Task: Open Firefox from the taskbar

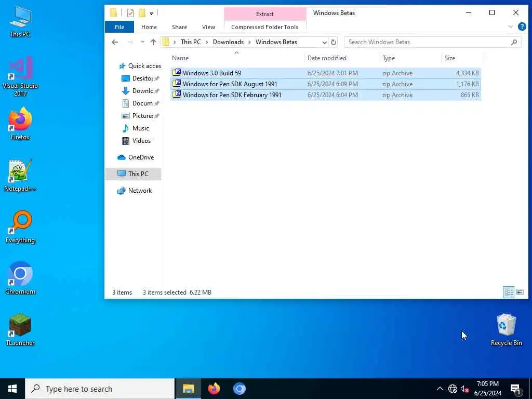Action: pos(214,389)
